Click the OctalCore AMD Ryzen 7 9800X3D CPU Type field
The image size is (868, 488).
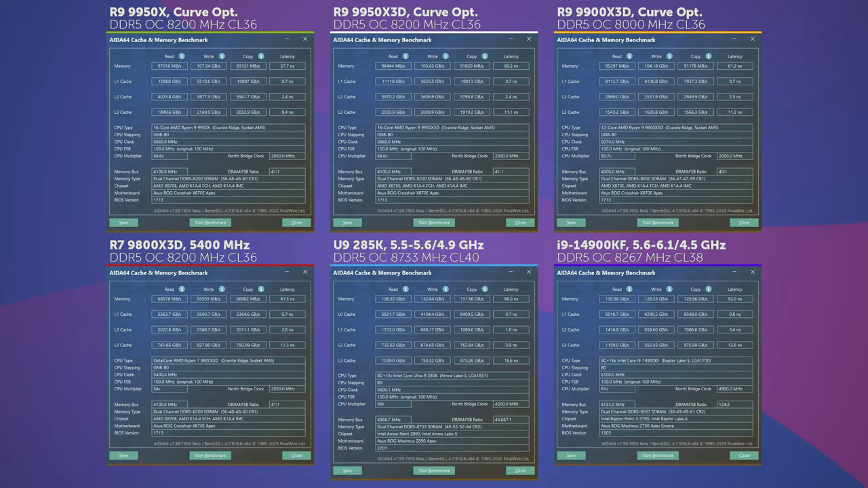(229, 361)
